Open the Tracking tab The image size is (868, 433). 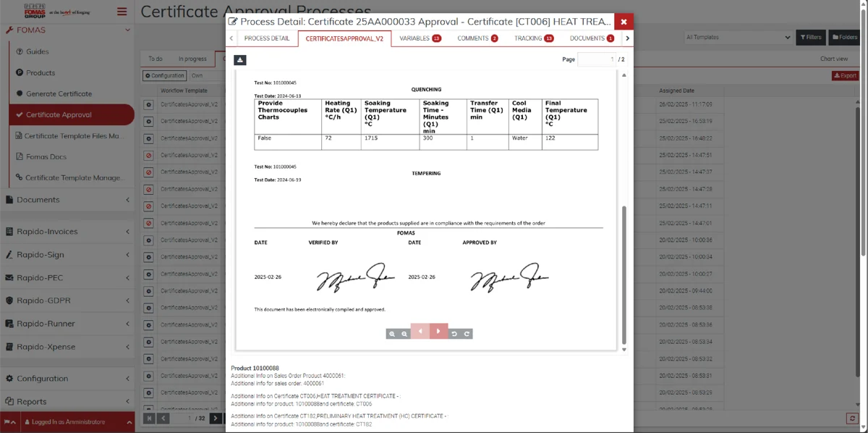point(534,38)
